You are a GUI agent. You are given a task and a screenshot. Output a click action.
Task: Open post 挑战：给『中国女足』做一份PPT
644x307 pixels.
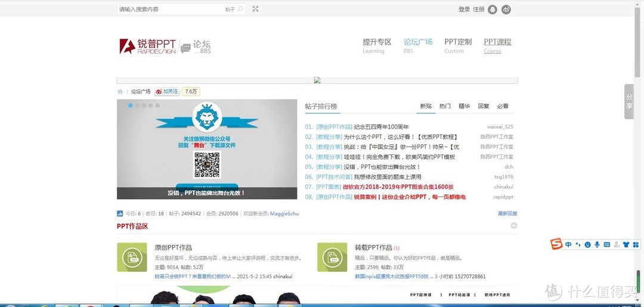coord(401,147)
